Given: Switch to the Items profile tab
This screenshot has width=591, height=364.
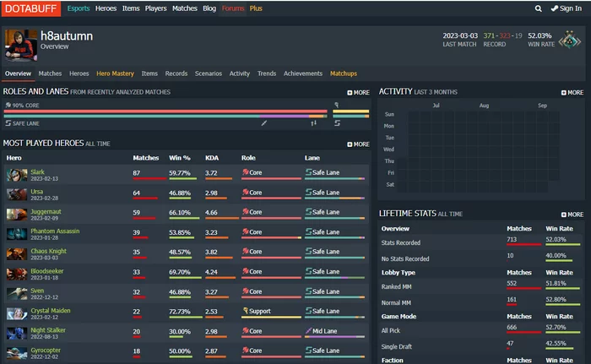Looking at the screenshot, I should point(149,73).
